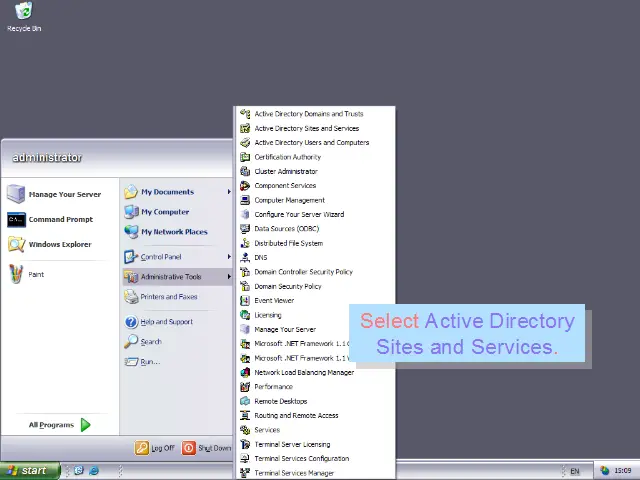This screenshot has width=640, height=480.
Task: Choose the Run... menu item
Action: [x=178, y=362]
